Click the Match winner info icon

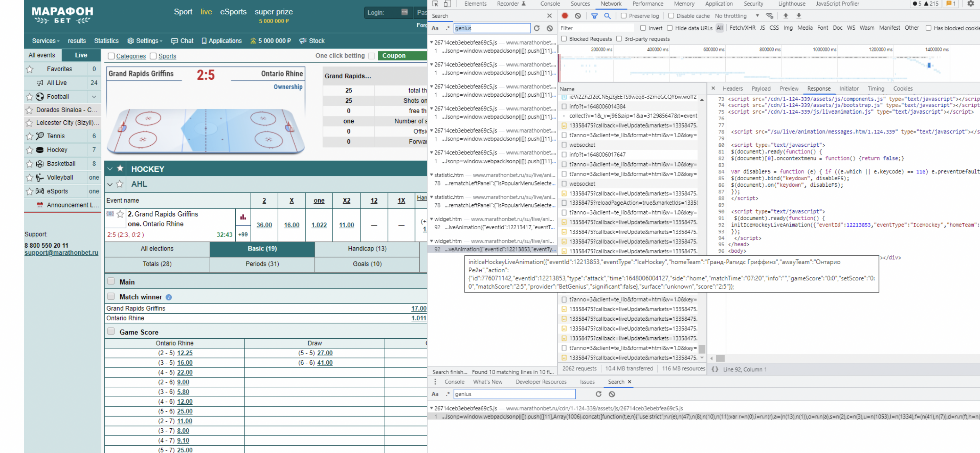[x=169, y=297]
